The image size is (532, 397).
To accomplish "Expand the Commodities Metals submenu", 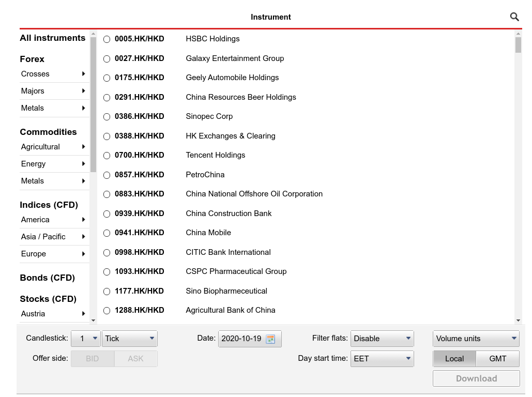I will tap(54, 181).
